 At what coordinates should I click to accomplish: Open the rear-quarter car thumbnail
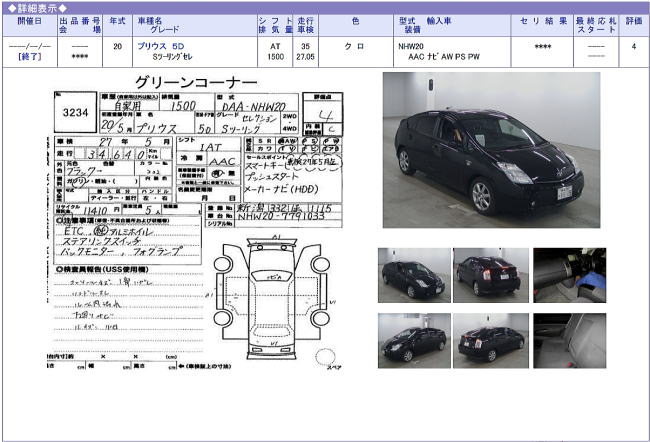(491, 341)
